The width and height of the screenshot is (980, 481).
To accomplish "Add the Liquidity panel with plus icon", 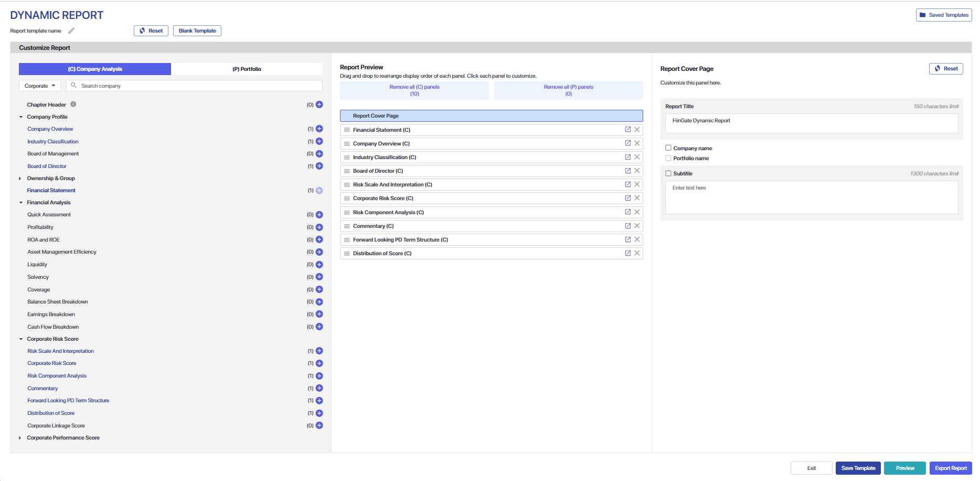I will [319, 265].
